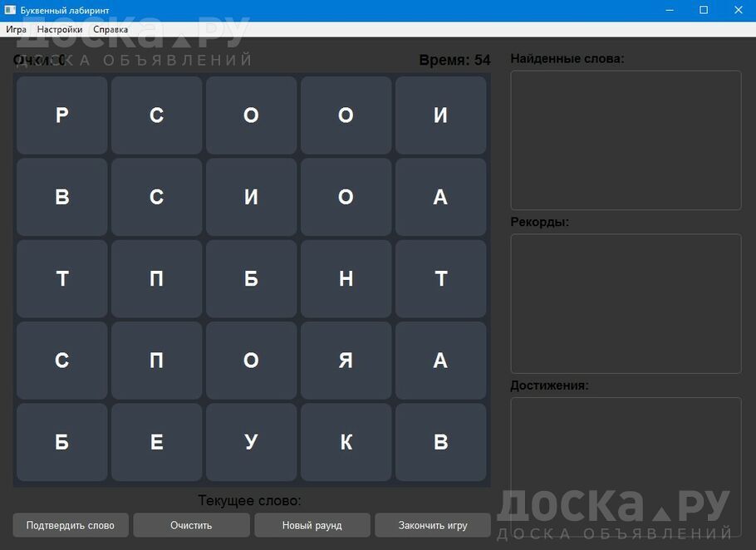Select the letter Н tile
The image size is (756, 550).
point(346,279)
